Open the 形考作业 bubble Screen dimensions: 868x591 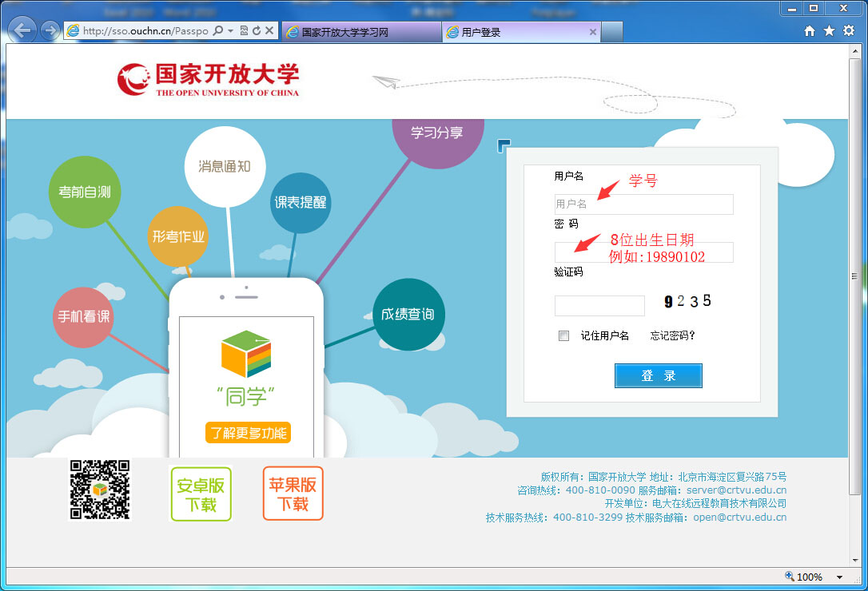pyautogui.click(x=177, y=237)
